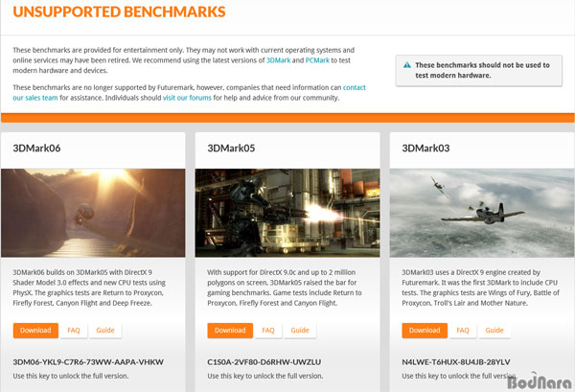Click the 3DMark06 description paragraph
Viewport: 575px width, 392px height.
(x=89, y=288)
